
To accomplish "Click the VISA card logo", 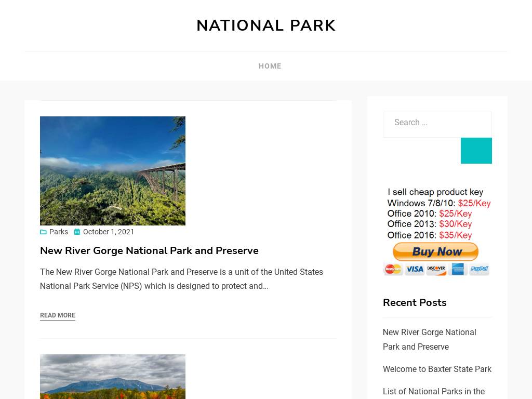I will tap(415, 269).
